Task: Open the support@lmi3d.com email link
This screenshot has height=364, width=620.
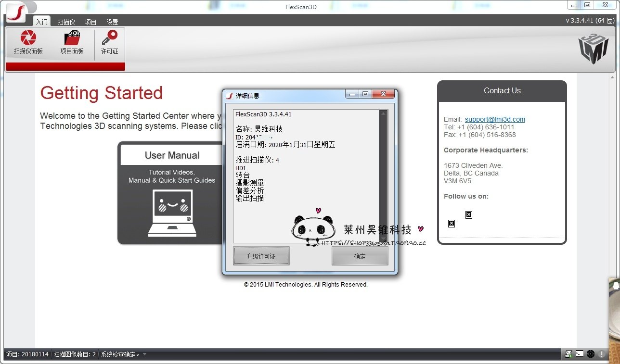Action: click(x=495, y=119)
